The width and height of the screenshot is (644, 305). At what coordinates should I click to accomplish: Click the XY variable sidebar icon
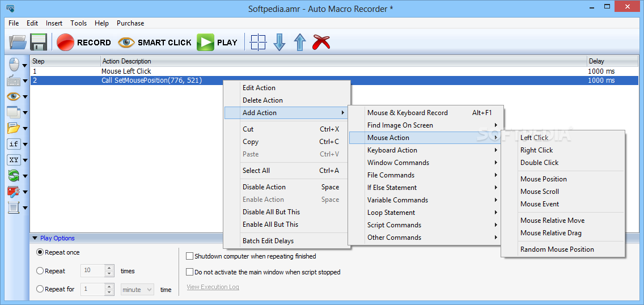tap(14, 160)
